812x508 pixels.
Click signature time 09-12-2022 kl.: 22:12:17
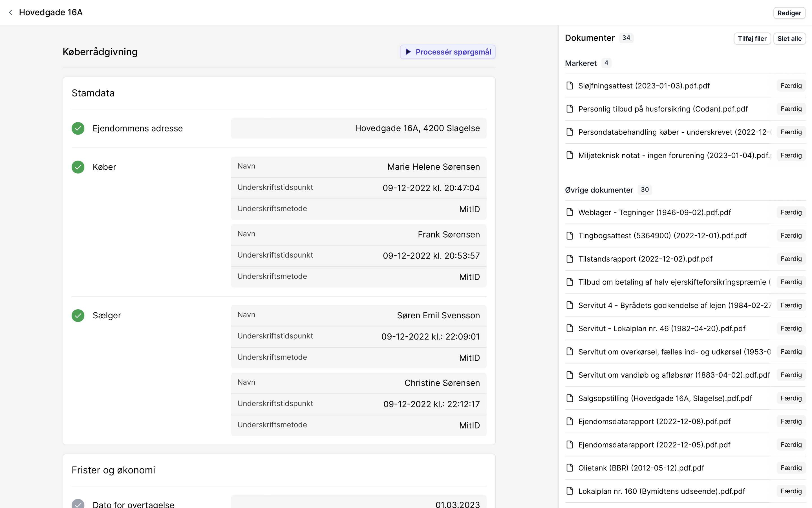pos(431,404)
